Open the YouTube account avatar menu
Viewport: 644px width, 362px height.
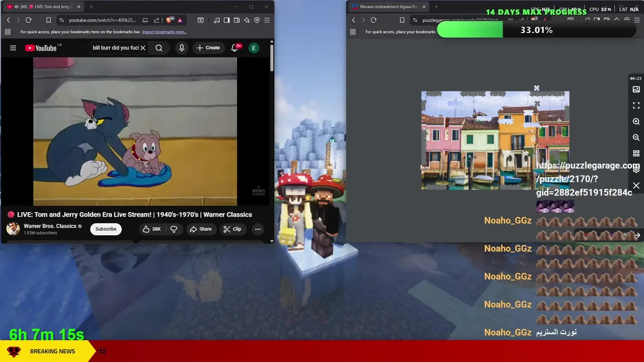coord(254,48)
